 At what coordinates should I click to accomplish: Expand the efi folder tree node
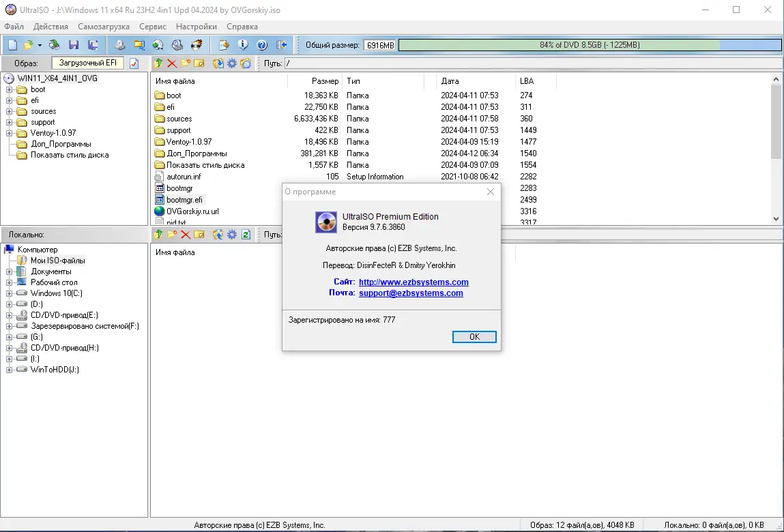(x=9, y=101)
